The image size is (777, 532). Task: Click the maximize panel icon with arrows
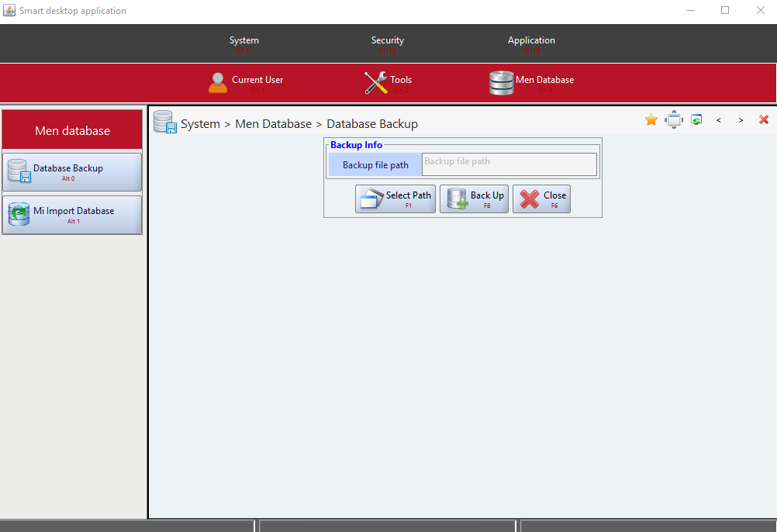[x=674, y=119]
